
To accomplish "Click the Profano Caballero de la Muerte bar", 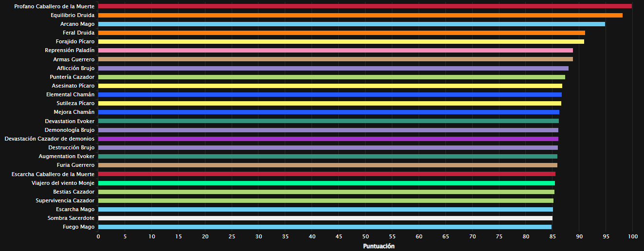I will pos(365,6).
